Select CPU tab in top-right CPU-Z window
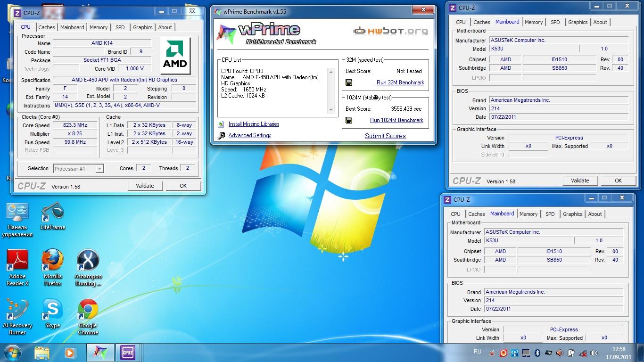 click(x=461, y=22)
